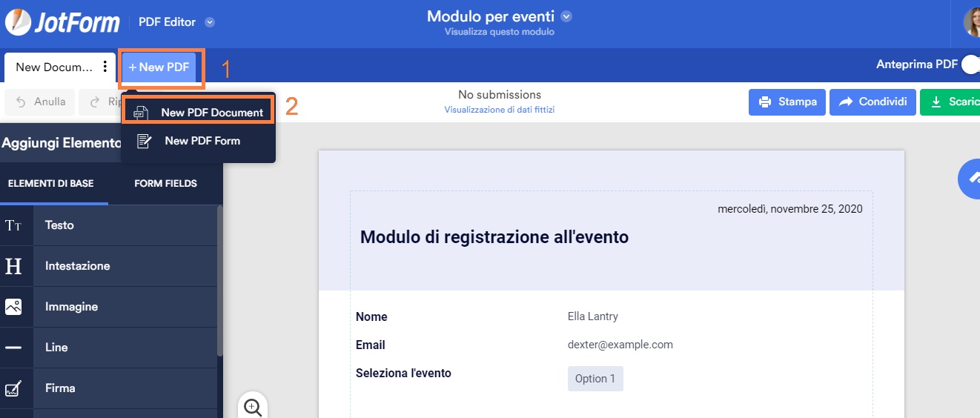The height and width of the screenshot is (418, 980).
Task: Click the elements panel vertical scrollbar
Action: coord(219,282)
